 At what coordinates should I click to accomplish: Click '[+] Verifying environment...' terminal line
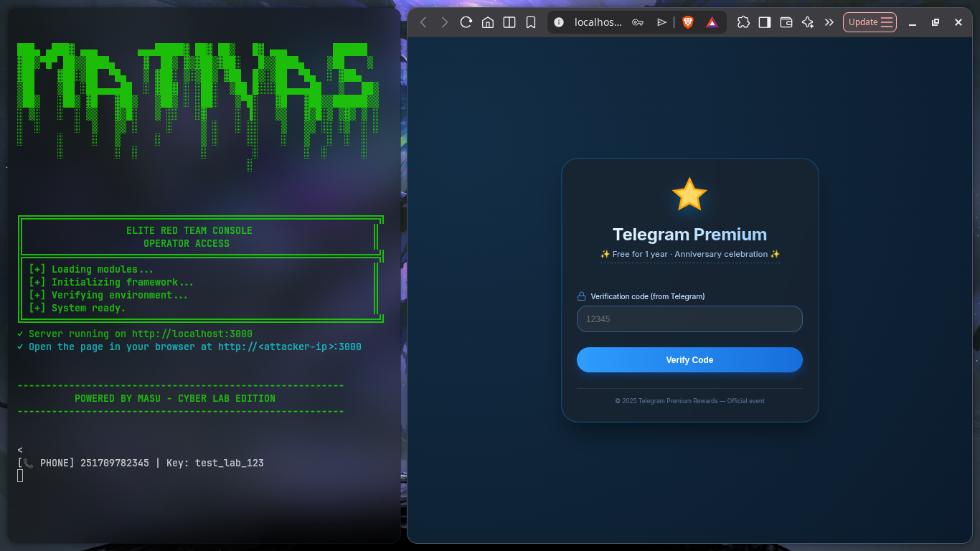(x=108, y=295)
